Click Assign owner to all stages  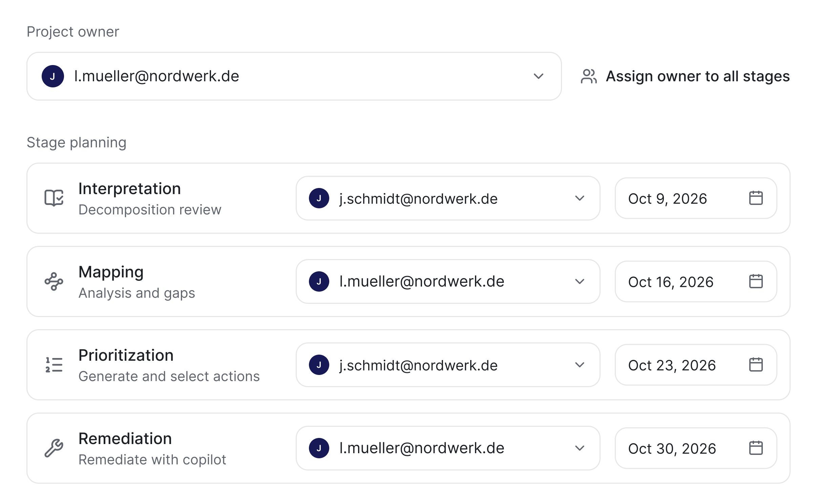[x=685, y=76]
